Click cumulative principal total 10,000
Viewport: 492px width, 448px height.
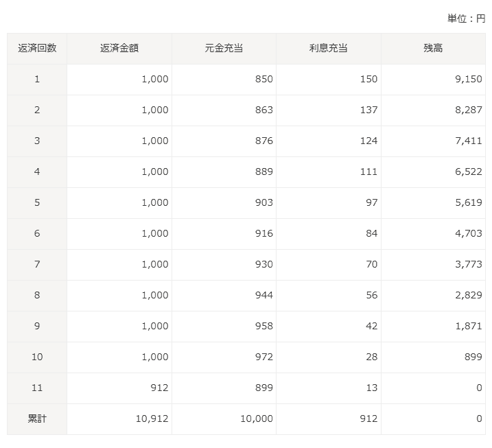tap(257, 418)
